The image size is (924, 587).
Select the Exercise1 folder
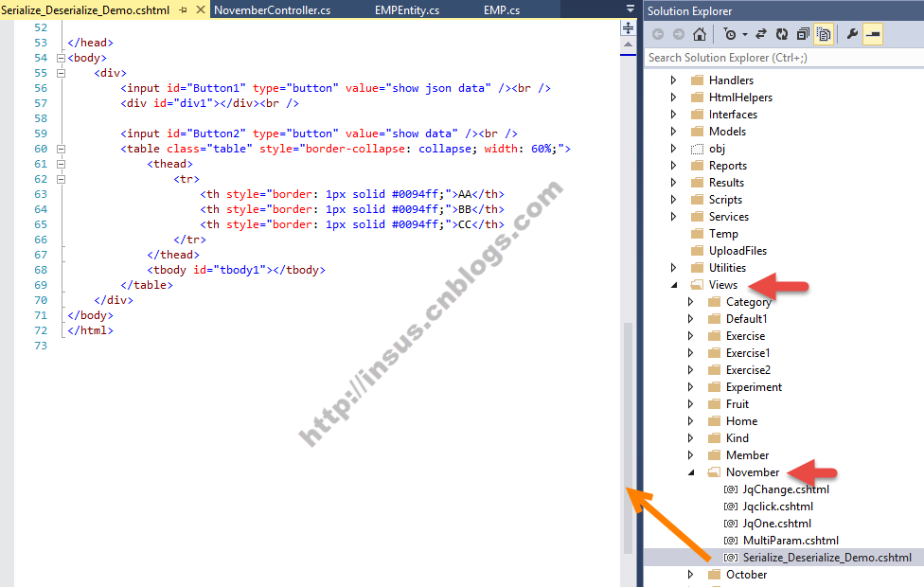[747, 353]
